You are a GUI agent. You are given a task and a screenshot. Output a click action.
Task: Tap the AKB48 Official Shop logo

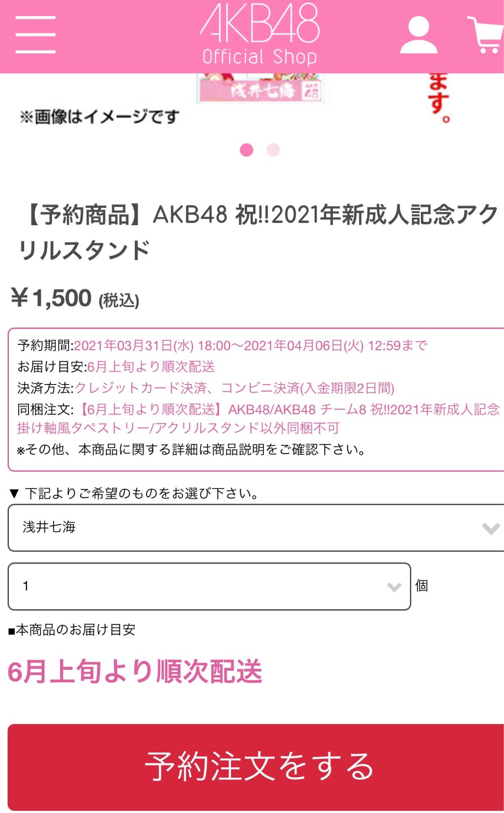coord(260,35)
